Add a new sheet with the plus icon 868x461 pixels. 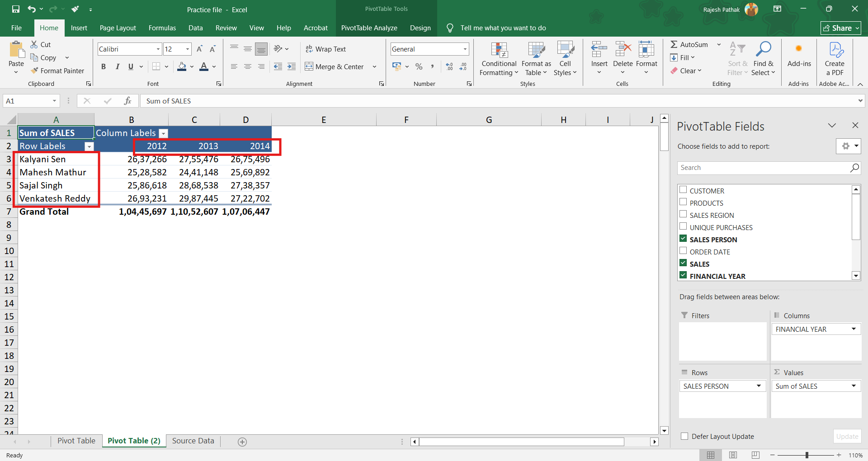point(242,442)
